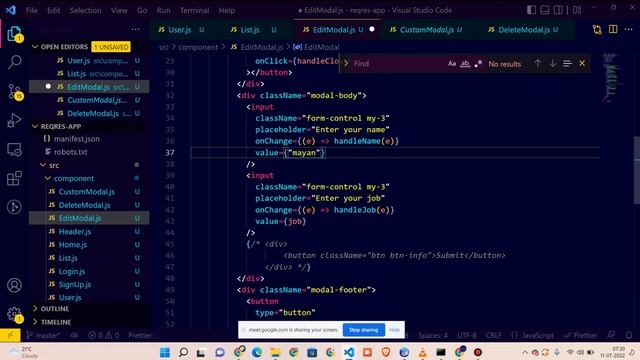Viewport: 640px width, 360px height.
Task: Switch to the CustomModal.js editor tab
Action: point(427,30)
